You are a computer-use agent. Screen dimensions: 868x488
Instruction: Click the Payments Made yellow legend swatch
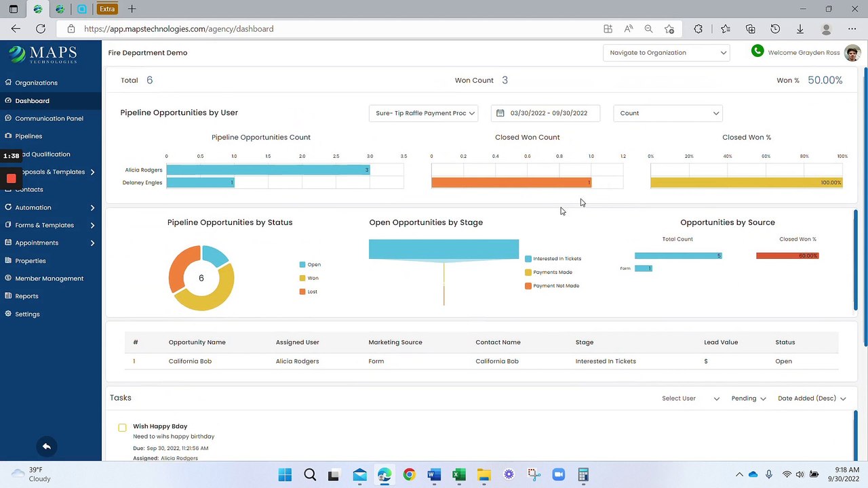pyautogui.click(x=528, y=272)
